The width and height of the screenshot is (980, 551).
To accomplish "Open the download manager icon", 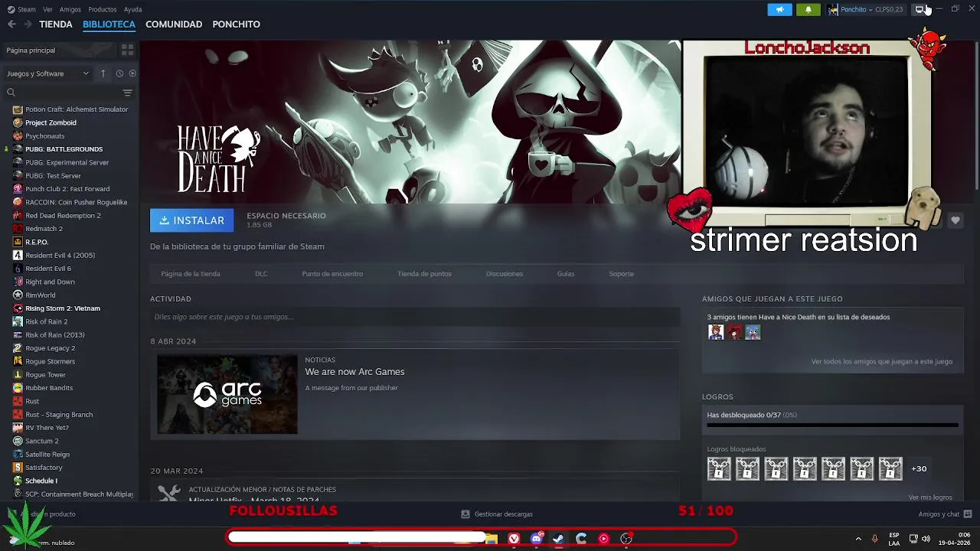I will (465, 514).
